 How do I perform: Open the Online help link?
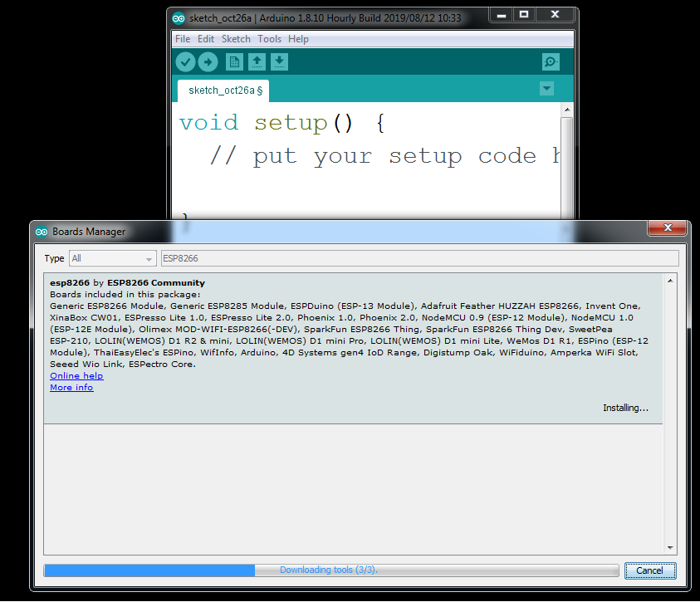[x=76, y=376]
